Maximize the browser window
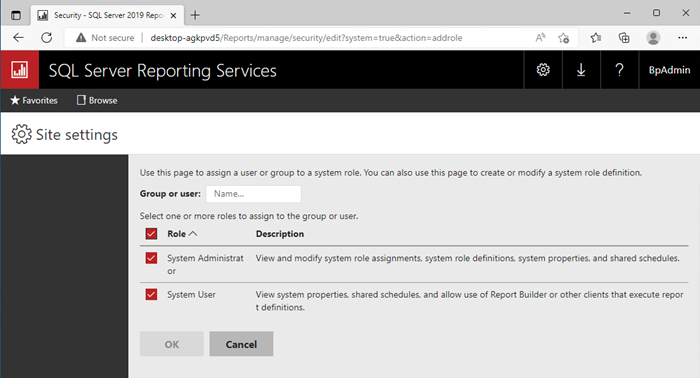 pyautogui.click(x=656, y=13)
